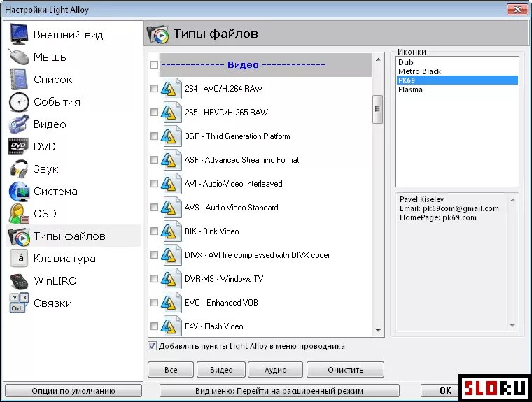Click Перейти на расширенный режим button

point(279,391)
